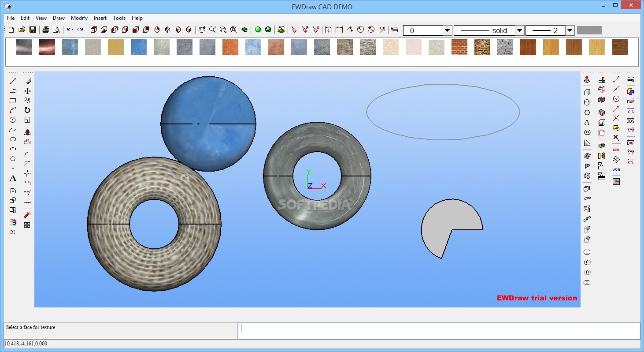Open the Draw menu
This screenshot has height=352, width=644.
coord(59,18)
